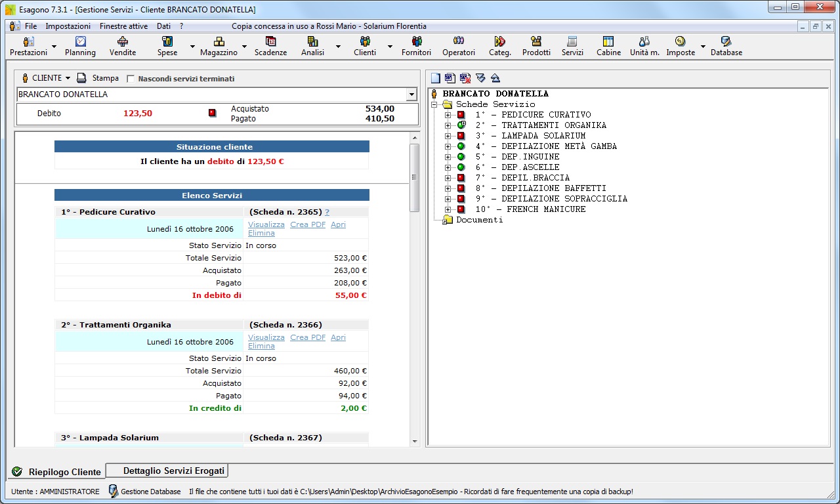Switch to Riepilogo Cliente tab
The height and width of the screenshot is (504, 840).
[x=57, y=472]
